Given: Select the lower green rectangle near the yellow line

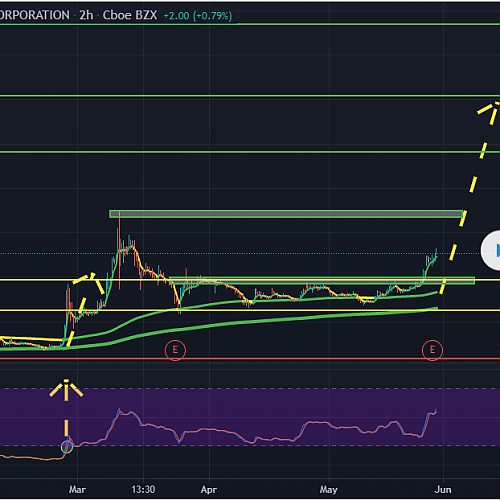Looking at the screenshot, I should point(322,281).
